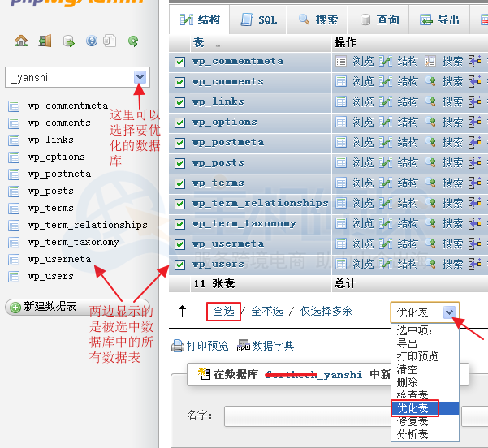Uncheck the wp_commentmeta checkbox
This screenshot has width=488, height=448.
click(179, 62)
